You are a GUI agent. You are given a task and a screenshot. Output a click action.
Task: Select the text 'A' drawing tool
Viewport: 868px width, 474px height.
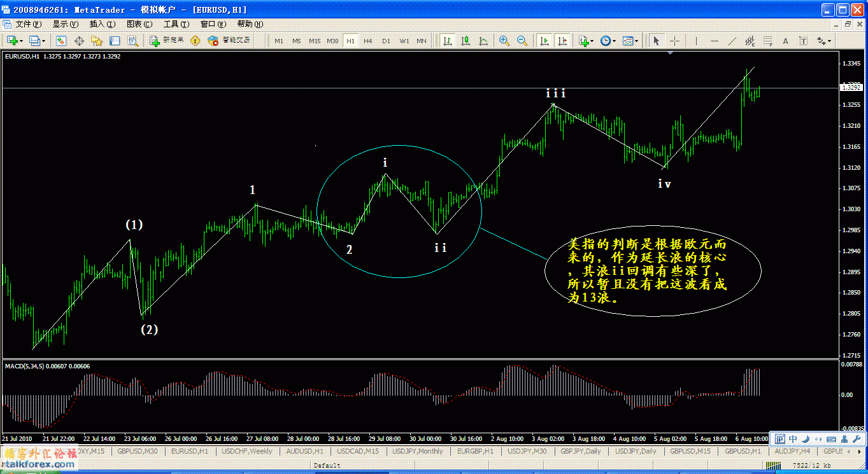pyautogui.click(x=785, y=41)
